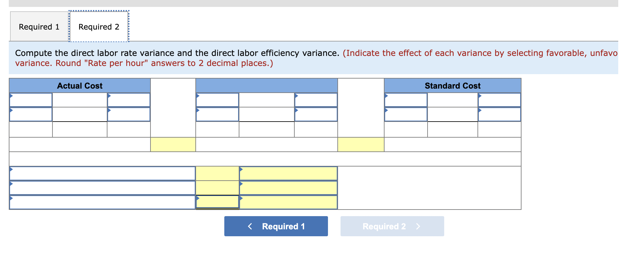Open the second-row dropdown under Standard Cost
644x262 pixels.
tap(405, 114)
